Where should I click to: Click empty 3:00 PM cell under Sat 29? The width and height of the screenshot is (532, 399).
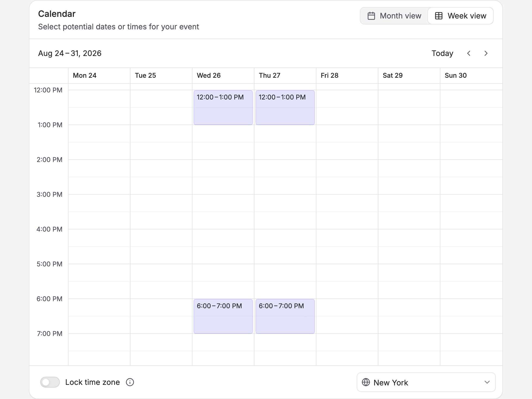(x=409, y=203)
